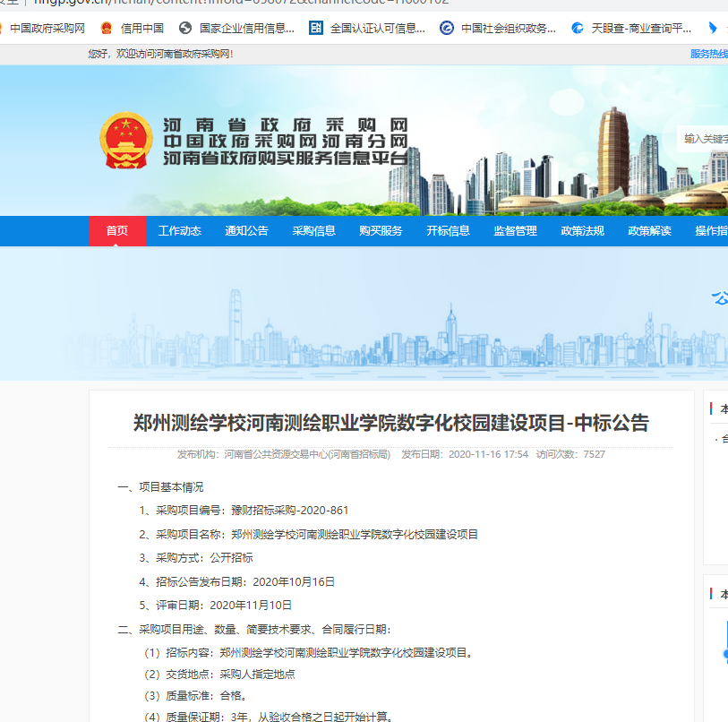Click the 质量标准：合格 line
This screenshot has height=722, width=728.
click(196, 695)
